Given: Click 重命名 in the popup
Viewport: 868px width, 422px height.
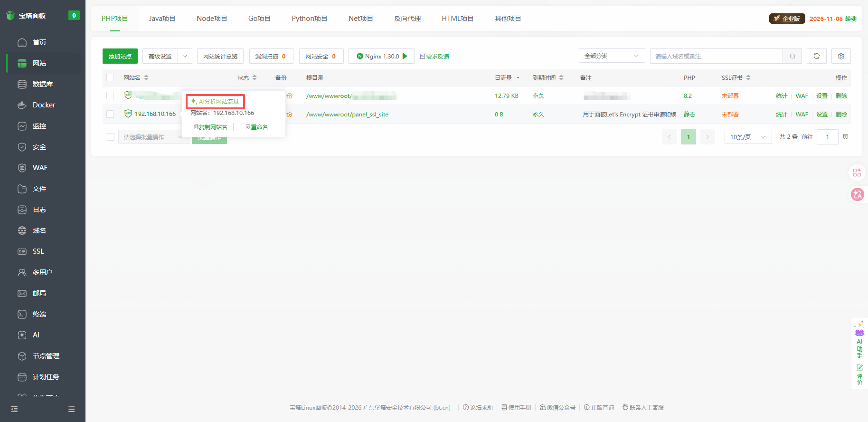Looking at the screenshot, I should coord(257,127).
